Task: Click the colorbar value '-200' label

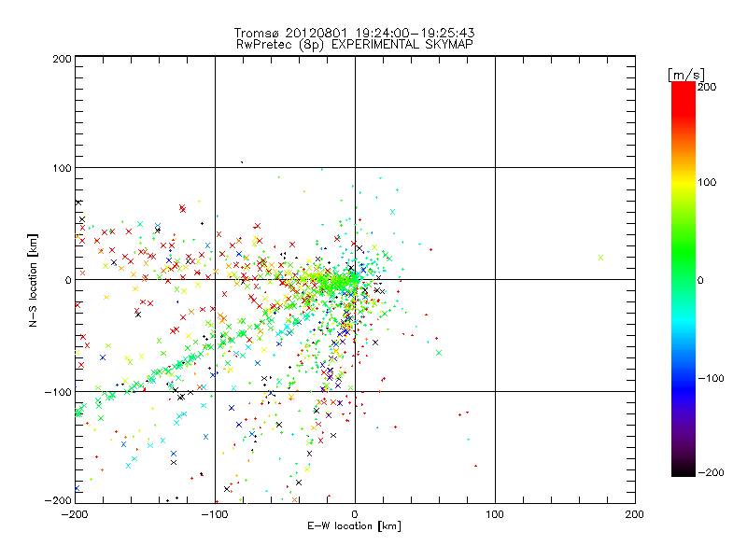Action: click(711, 473)
